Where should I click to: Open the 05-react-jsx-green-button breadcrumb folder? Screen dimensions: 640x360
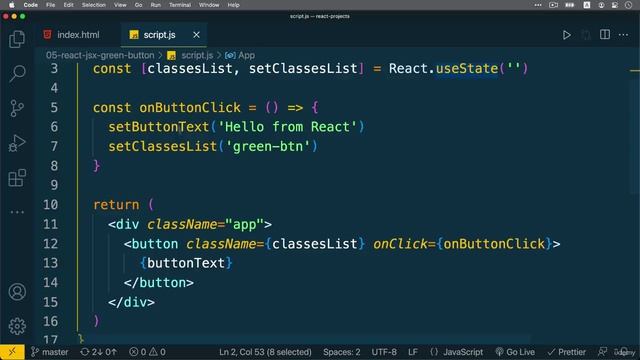pos(100,56)
